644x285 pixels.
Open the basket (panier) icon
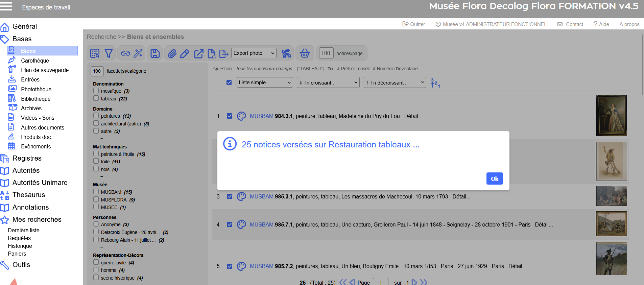pyautogui.click(x=305, y=53)
